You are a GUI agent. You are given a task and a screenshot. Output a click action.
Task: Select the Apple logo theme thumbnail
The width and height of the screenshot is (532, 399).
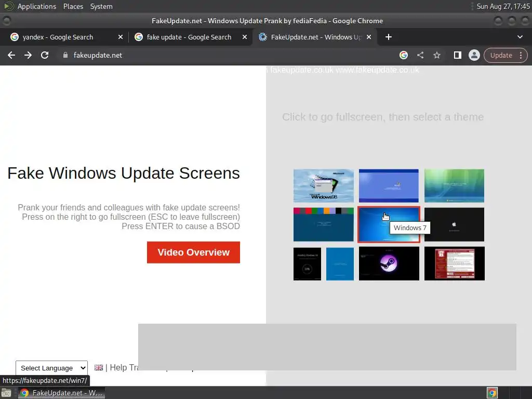pos(454,224)
